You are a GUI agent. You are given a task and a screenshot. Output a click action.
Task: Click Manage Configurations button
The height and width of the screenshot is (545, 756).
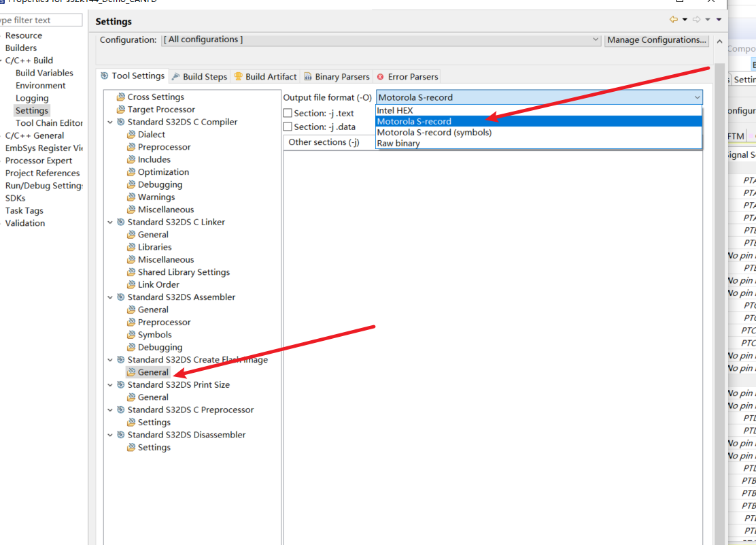tap(657, 40)
